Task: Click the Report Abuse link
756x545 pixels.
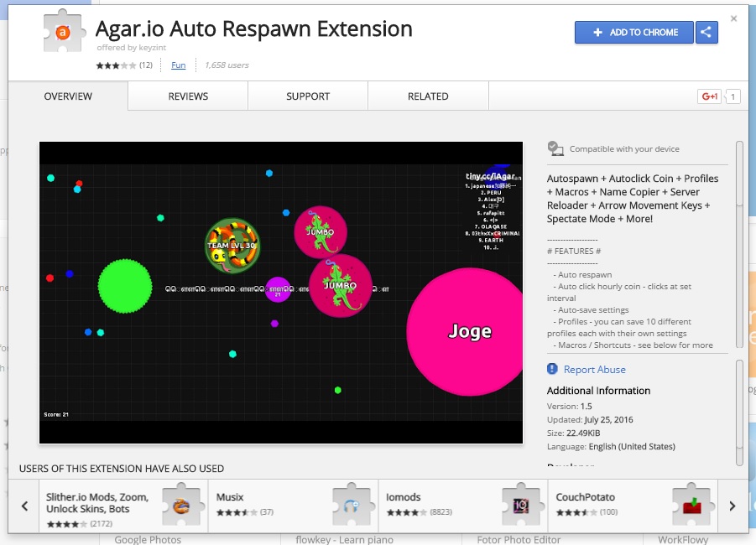Action: click(595, 370)
